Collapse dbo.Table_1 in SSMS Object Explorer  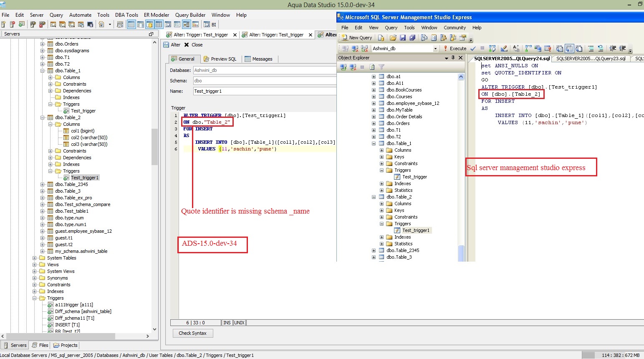click(374, 143)
